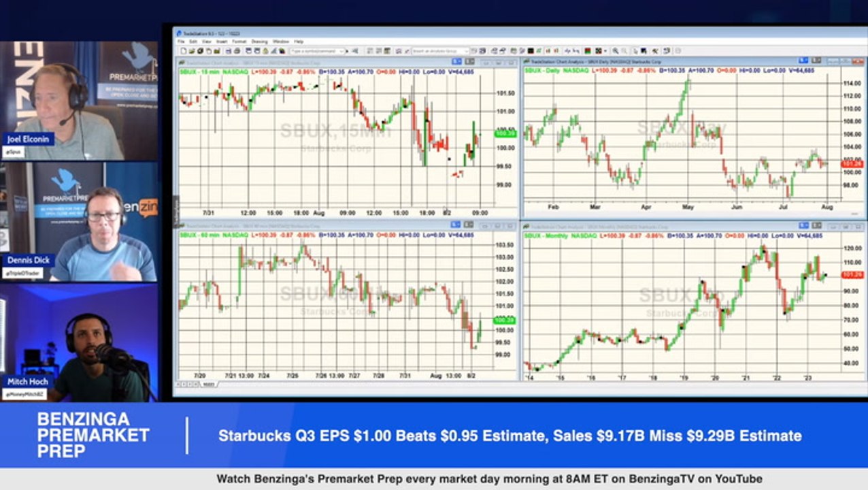Open the Format menu

pyautogui.click(x=239, y=42)
